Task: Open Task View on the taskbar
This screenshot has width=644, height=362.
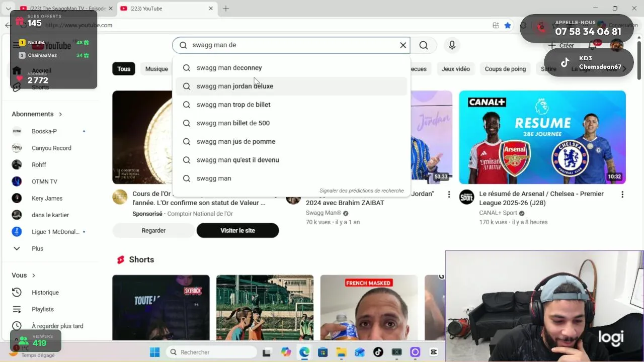Action: [267, 352]
